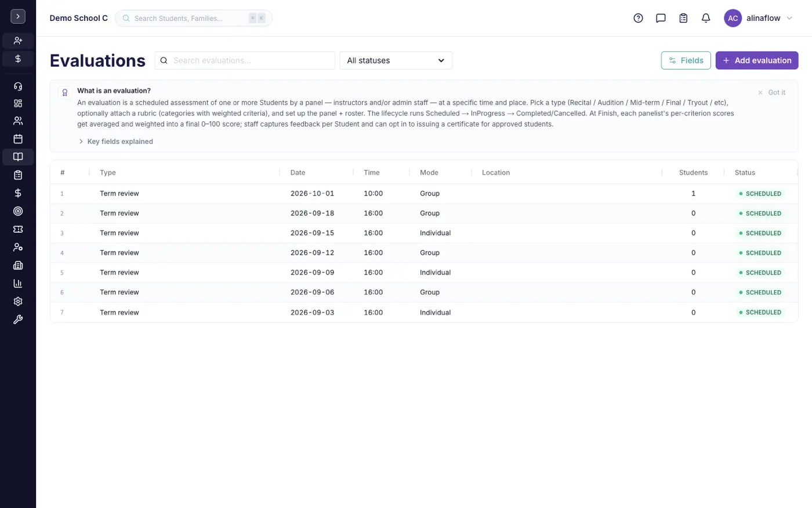Click the Search evaluations input field
The height and width of the screenshot is (508, 812).
tap(245, 60)
